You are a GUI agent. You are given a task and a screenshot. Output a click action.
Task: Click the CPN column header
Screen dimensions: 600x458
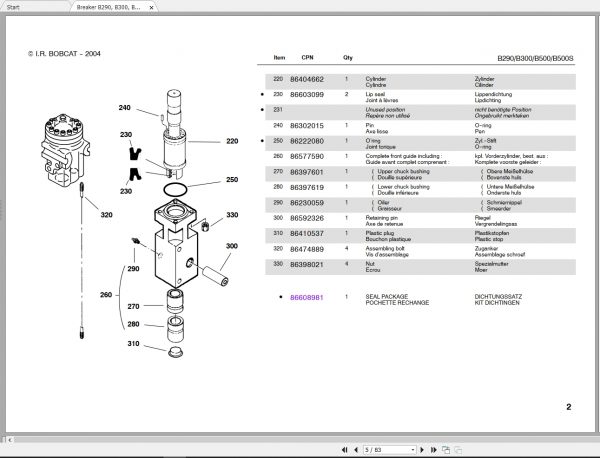(307, 57)
